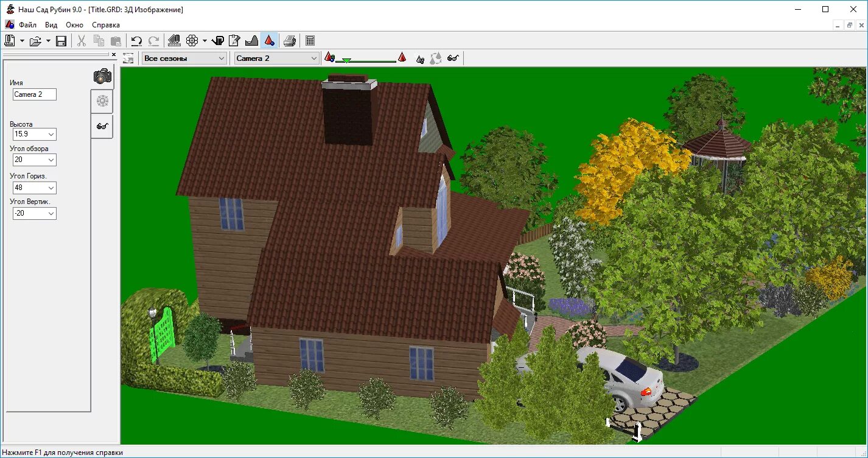The image size is (868, 458).
Task: Expand the Высота height dropdown
Action: tap(51, 134)
